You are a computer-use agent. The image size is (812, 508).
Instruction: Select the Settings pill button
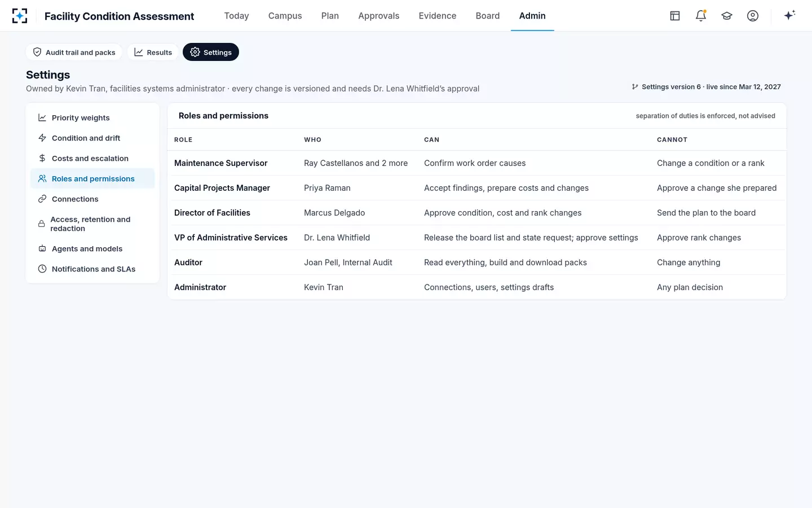pos(211,52)
